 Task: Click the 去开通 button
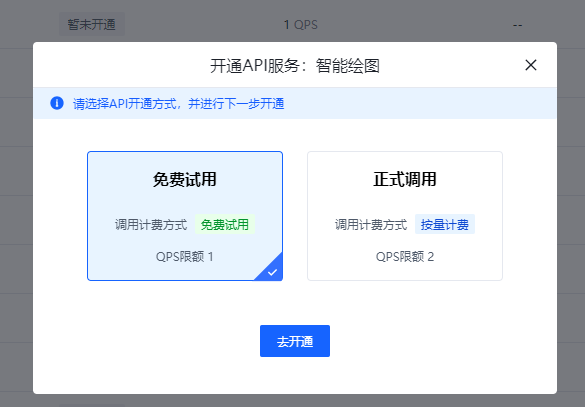295,341
